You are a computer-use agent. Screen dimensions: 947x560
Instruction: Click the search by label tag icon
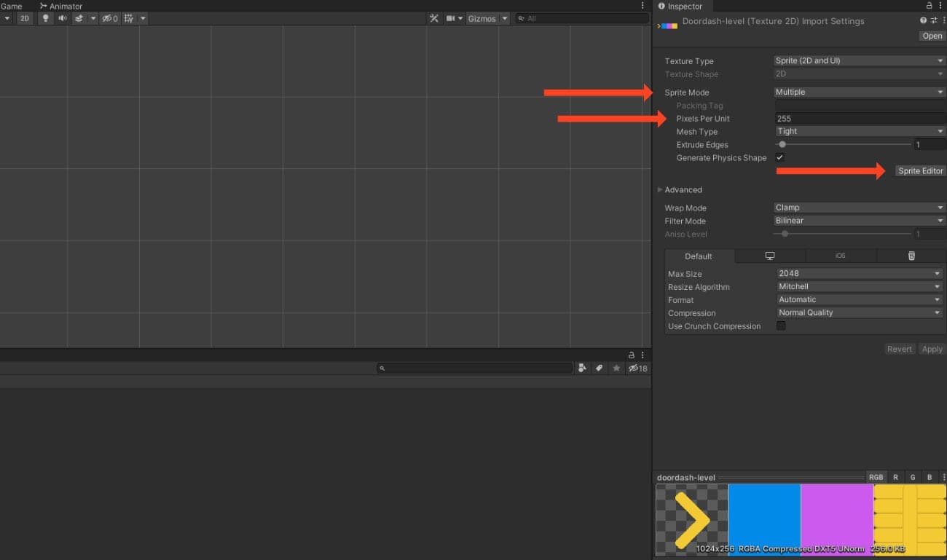[599, 368]
